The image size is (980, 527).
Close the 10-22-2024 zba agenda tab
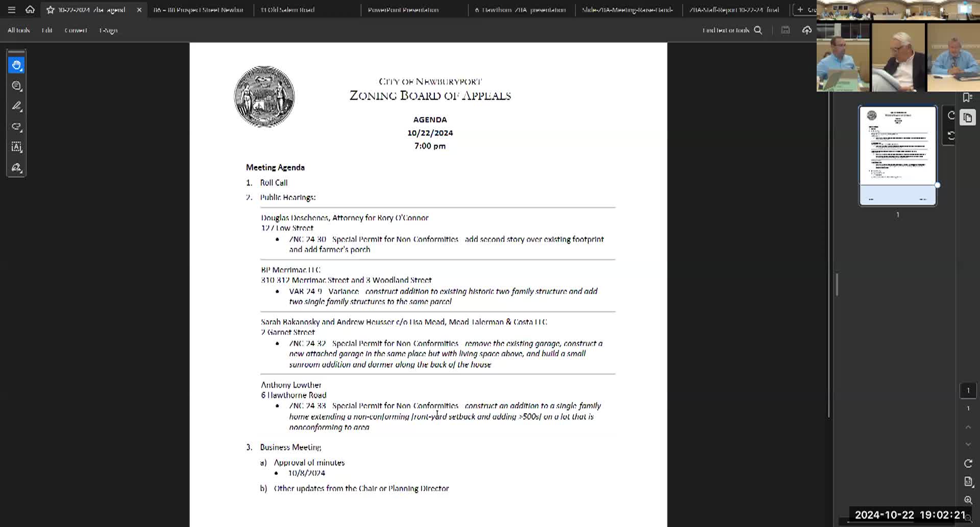tap(139, 10)
